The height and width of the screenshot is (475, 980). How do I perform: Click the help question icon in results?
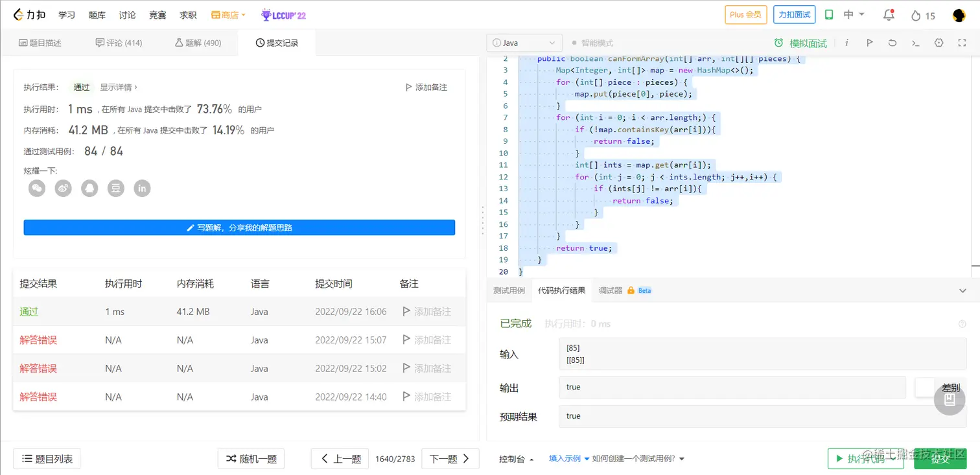962,324
